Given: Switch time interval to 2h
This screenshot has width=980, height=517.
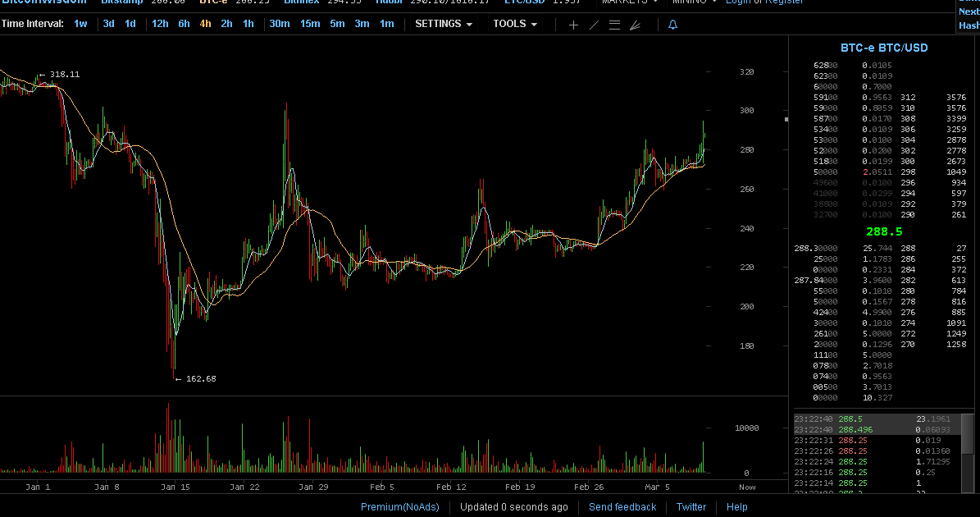Looking at the screenshot, I should tap(227, 24).
